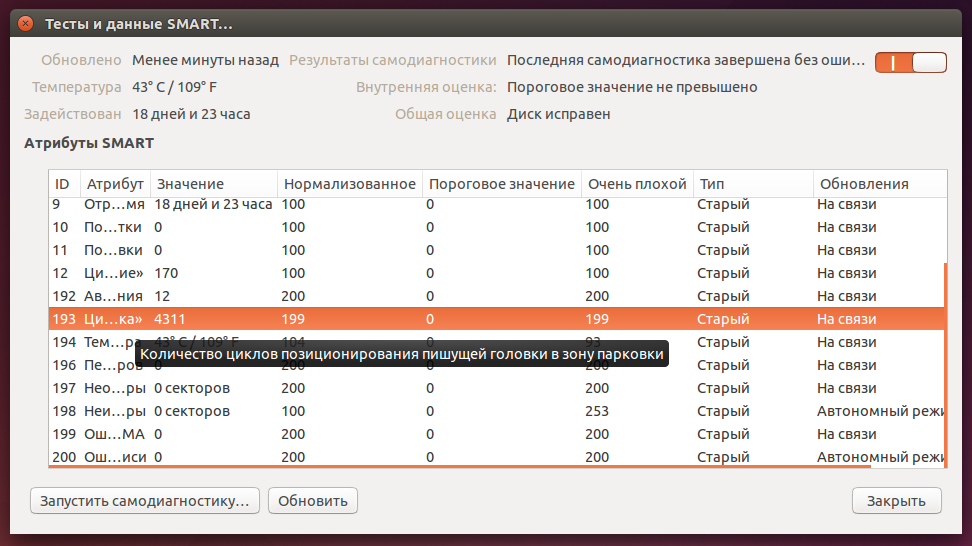The image size is (972, 546).
Task: Select the attribute row with ID 12
Action: pyautogui.click(x=400, y=273)
